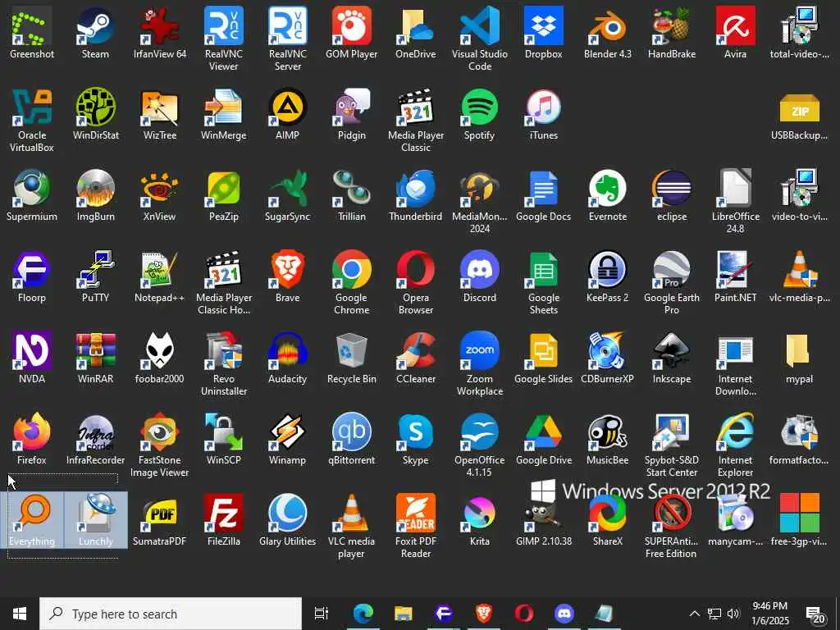Launch Microsoft Edge from the taskbar
Screen dimensions: 840x630
[x=363, y=614]
